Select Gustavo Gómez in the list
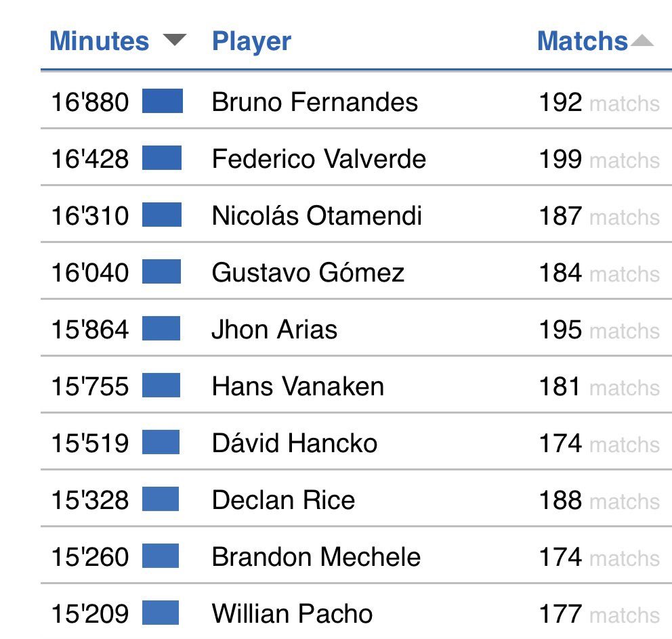The height and width of the screenshot is (639, 672). click(308, 273)
